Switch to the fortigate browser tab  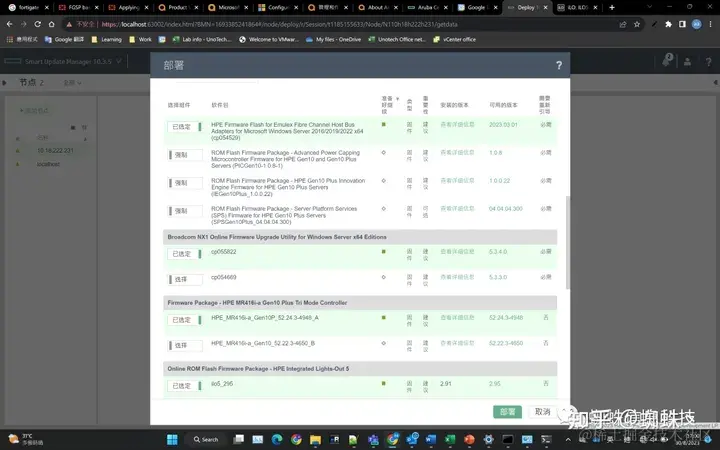pyautogui.click(x=28, y=7)
